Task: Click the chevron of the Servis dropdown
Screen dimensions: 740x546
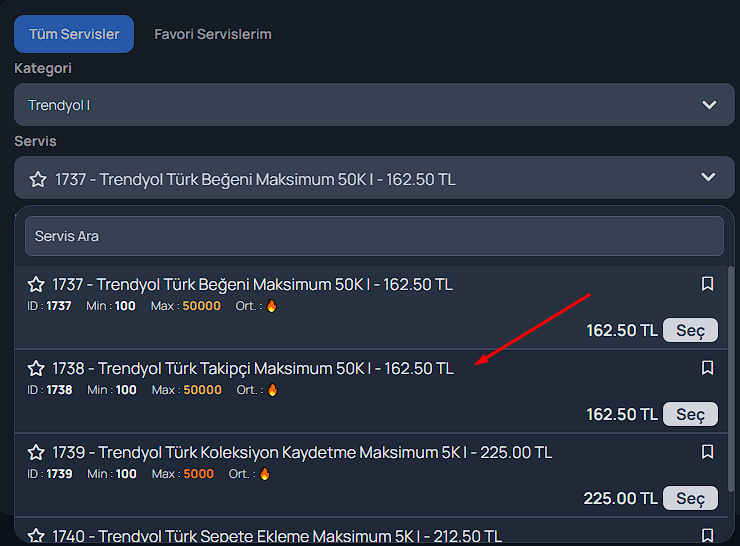Action: click(x=708, y=177)
